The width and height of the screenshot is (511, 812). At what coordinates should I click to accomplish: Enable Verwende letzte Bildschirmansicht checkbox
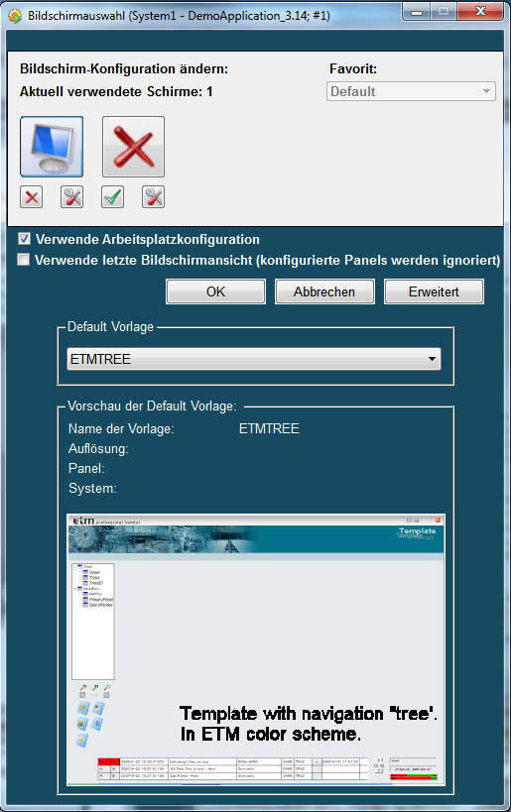(24, 260)
